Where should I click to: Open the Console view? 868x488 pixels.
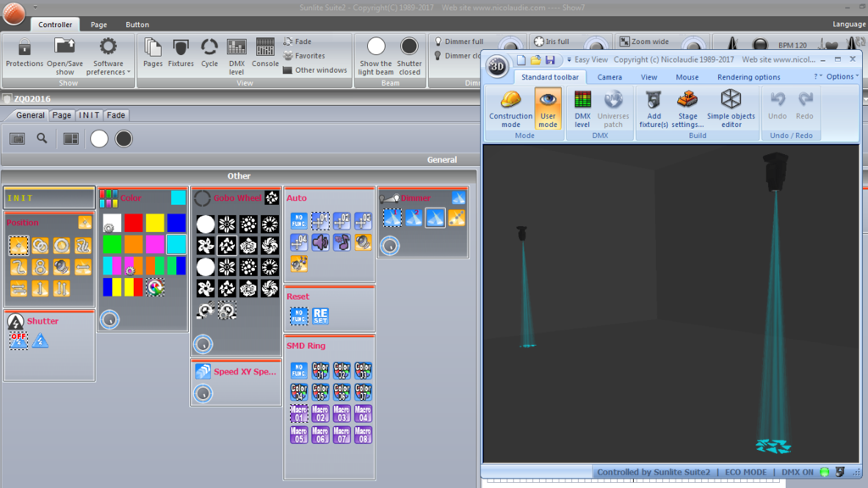pyautogui.click(x=265, y=53)
